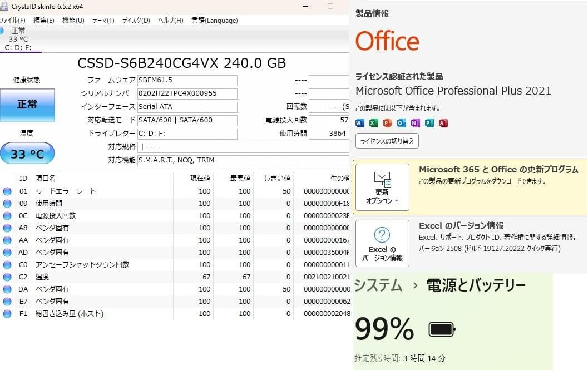Screen dimensions: 588x370
Task: Select the OneNote app icon
Action: [x=415, y=123]
